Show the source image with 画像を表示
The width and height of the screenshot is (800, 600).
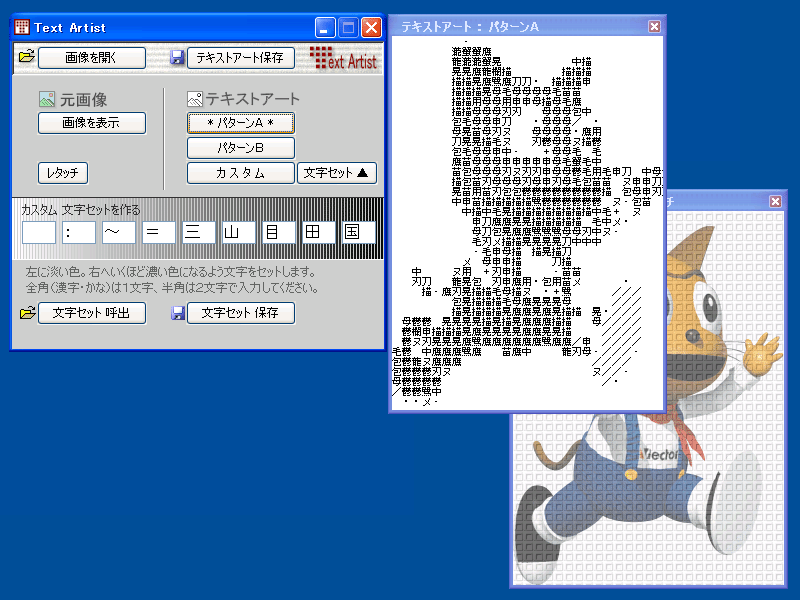pyautogui.click(x=92, y=123)
